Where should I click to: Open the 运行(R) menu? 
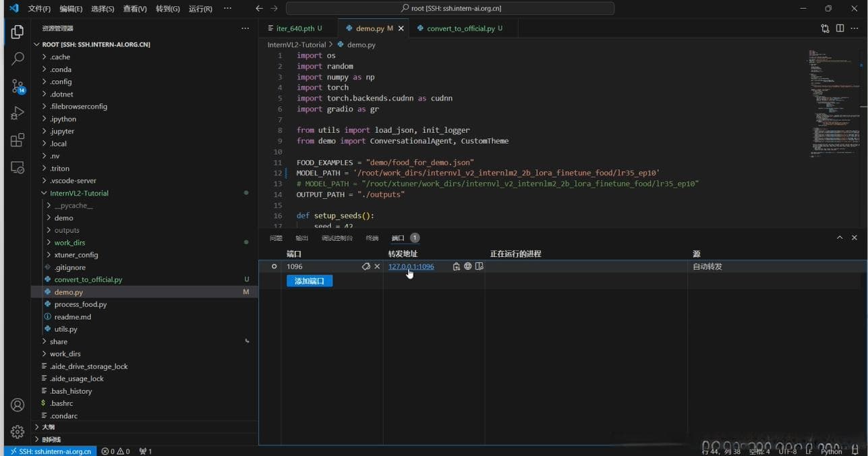coord(200,9)
